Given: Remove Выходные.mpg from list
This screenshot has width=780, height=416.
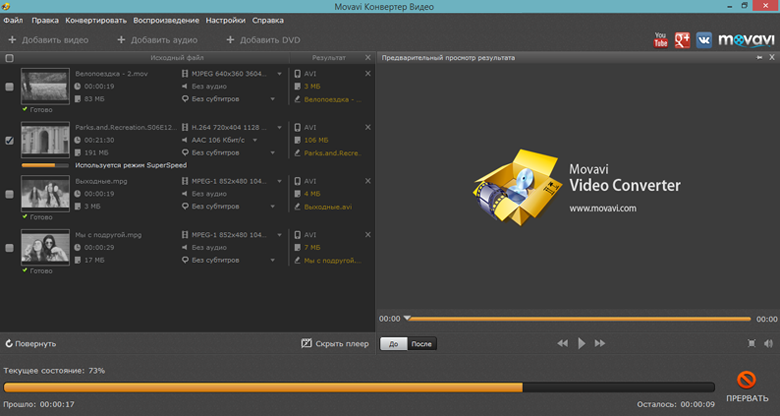Looking at the screenshot, I should point(368,181).
